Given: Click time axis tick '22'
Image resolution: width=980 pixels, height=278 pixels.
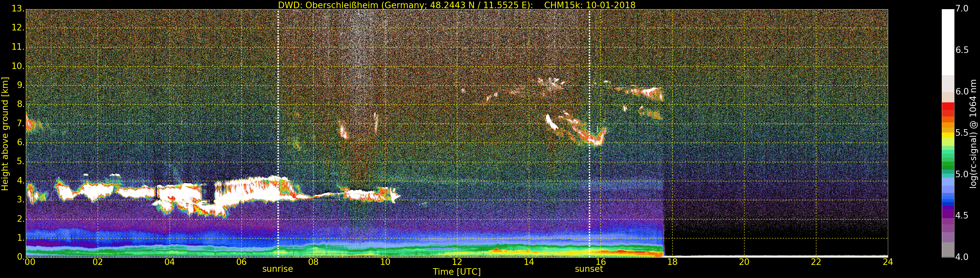Looking at the screenshot, I should pos(816,262).
